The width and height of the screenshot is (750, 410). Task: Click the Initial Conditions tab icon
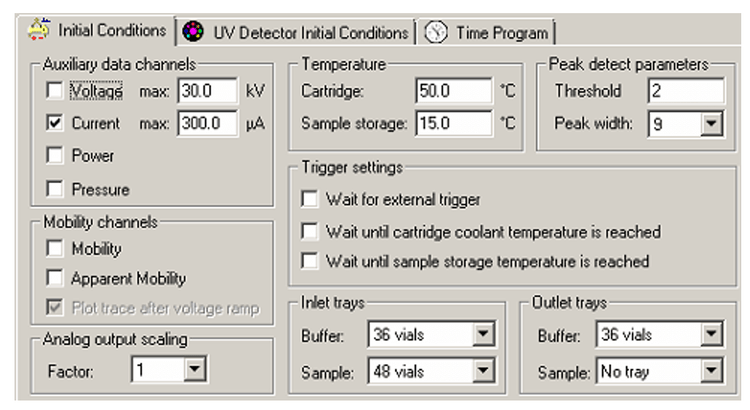point(39,30)
